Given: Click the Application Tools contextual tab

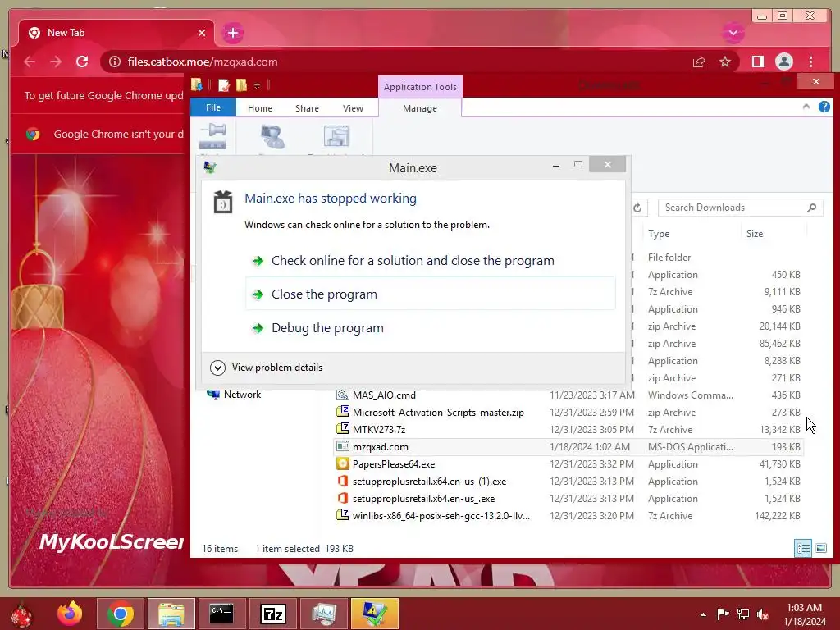Looking at the screenshot, I should tap(420, 87).
